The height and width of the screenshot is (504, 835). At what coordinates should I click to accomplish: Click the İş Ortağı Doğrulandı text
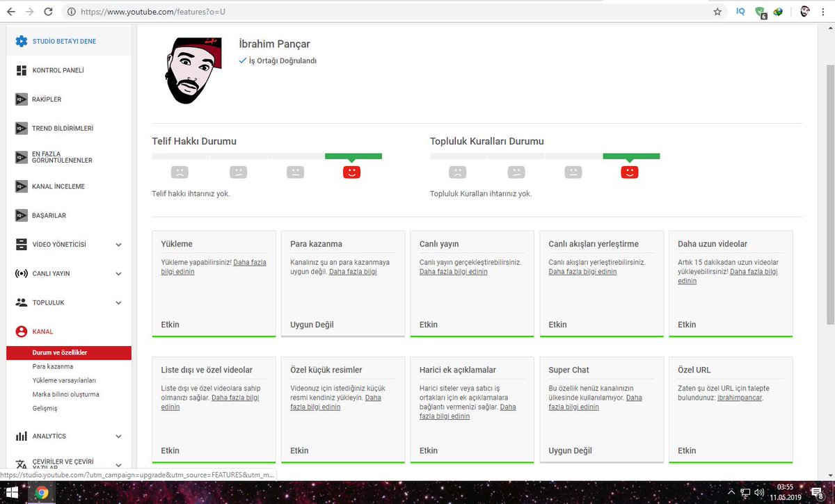coord(283,61)
